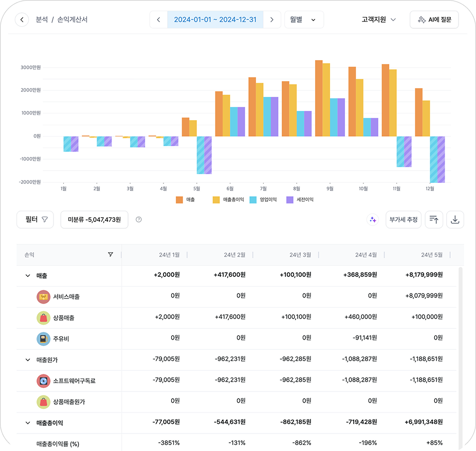Click the 매출총이익 yellow legend swatch
This screenshot has height=451, width=476.
coord(216,199)
